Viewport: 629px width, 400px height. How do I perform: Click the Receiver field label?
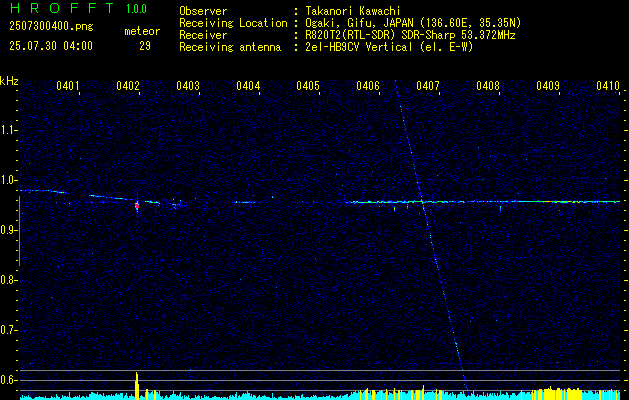click(203, 35)
